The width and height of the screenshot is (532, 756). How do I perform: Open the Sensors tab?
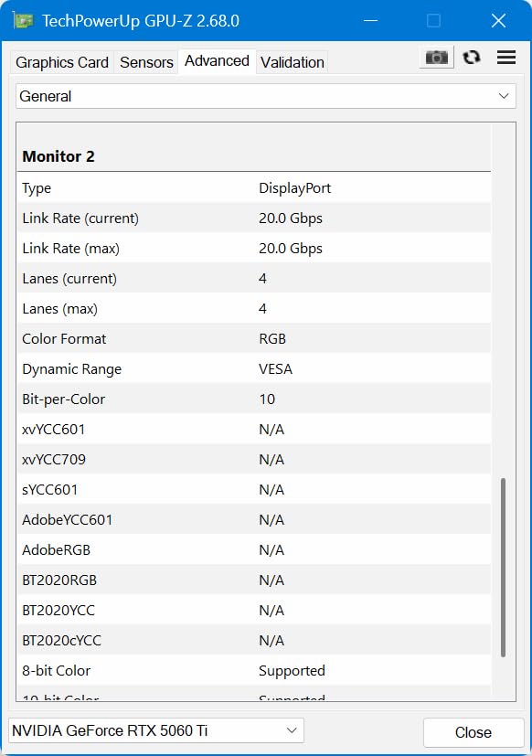click(x=146, y=62)
